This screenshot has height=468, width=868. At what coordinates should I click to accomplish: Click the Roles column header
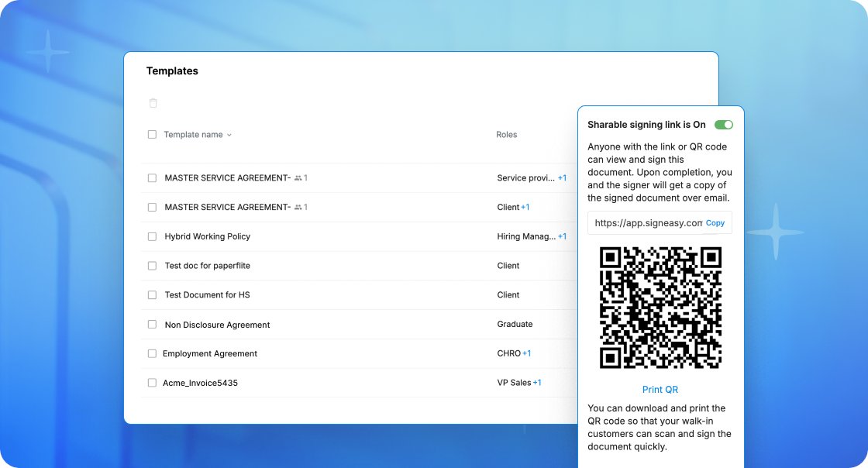[507, 134]
